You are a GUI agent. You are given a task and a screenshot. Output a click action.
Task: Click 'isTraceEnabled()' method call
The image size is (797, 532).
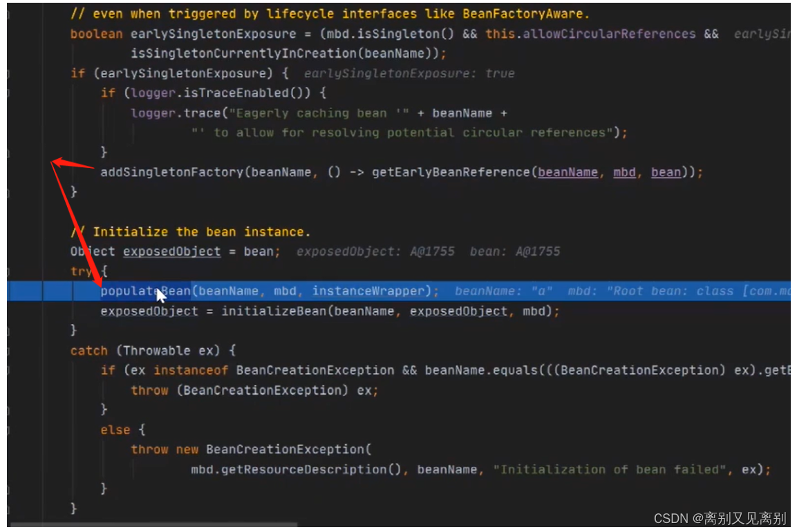pyautogui.click(x=247, y=93)
